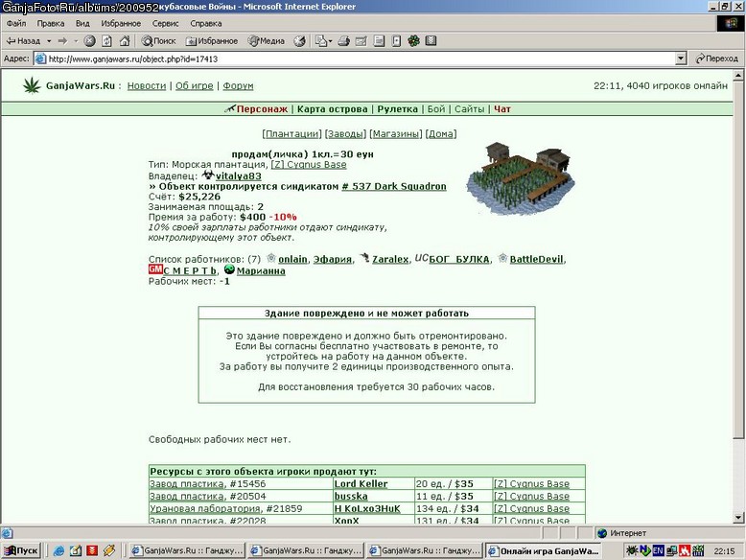
Task: Open the [Дома] category link
Action: pos(441,134)
